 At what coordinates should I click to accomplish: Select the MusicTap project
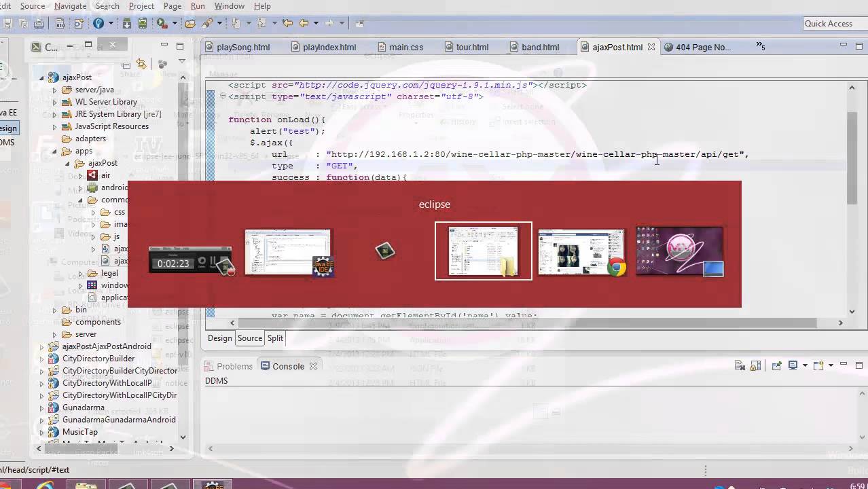pos(80,432)
